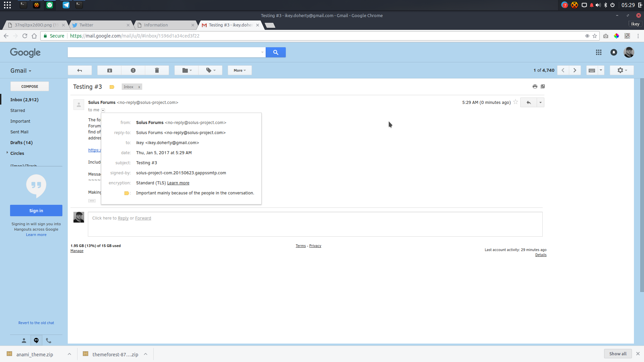Collapse the show details arrow next to 'to me'
The height and width of the screenshot is (362, 644).
pyautogui.click(x=103, y=110)
